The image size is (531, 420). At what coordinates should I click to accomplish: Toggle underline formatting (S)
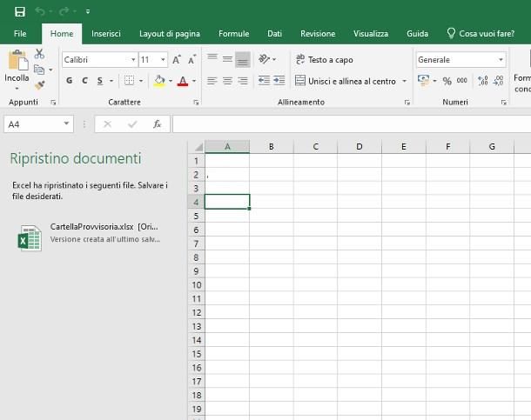point(100,81)
